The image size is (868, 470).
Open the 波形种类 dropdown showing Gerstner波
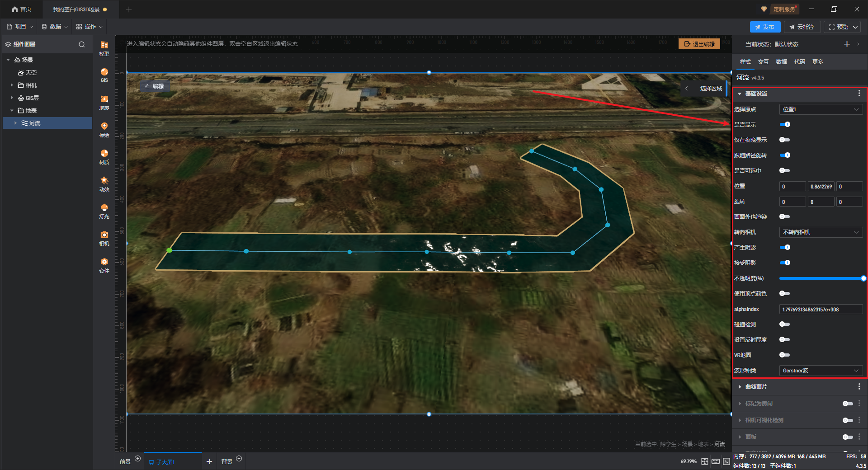coord(821,371)
